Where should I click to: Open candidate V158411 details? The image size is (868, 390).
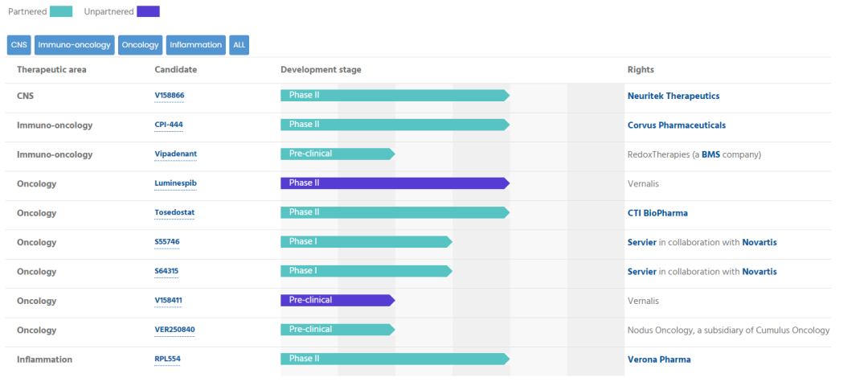click(x=168, y=301)
